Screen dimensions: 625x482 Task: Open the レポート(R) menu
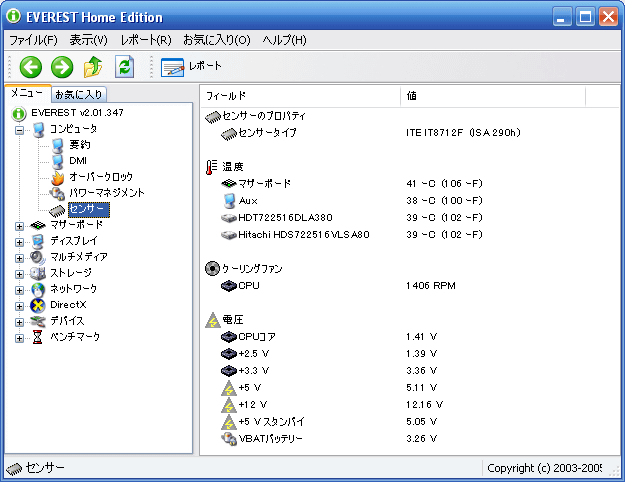(x=146, y=40)
